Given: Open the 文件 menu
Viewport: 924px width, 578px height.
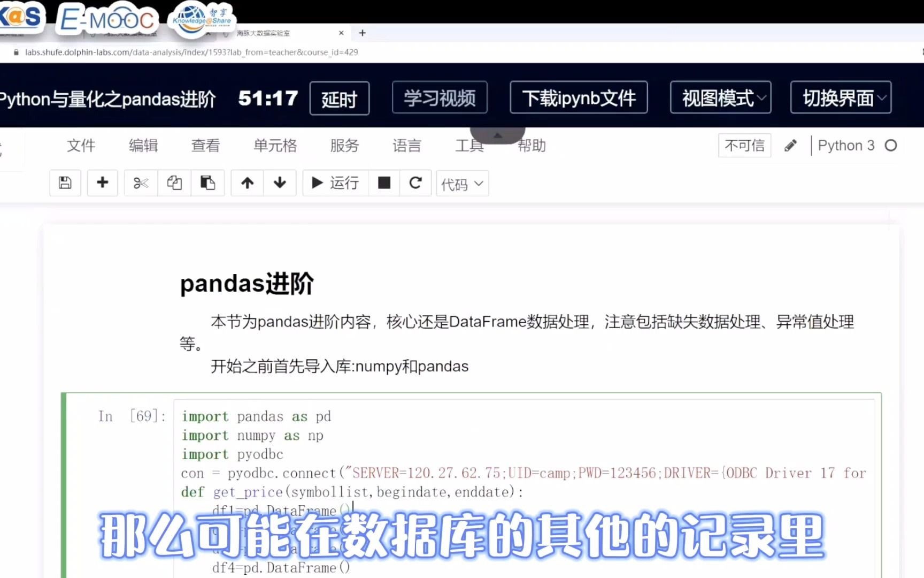Looking at the screenshot, I should click(x=81, y=145).
